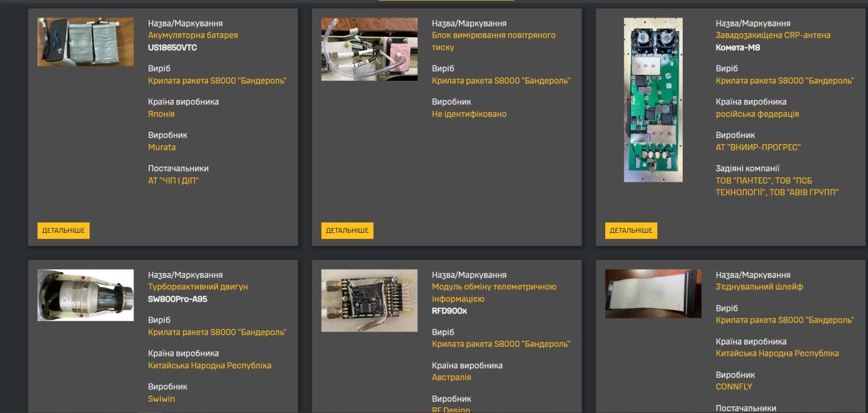Follow the АТ "ВНИИР-ПРОГРЕС" manufacturer link
The width and height of the screenshot is (868, 413).
tap(758, 147)
